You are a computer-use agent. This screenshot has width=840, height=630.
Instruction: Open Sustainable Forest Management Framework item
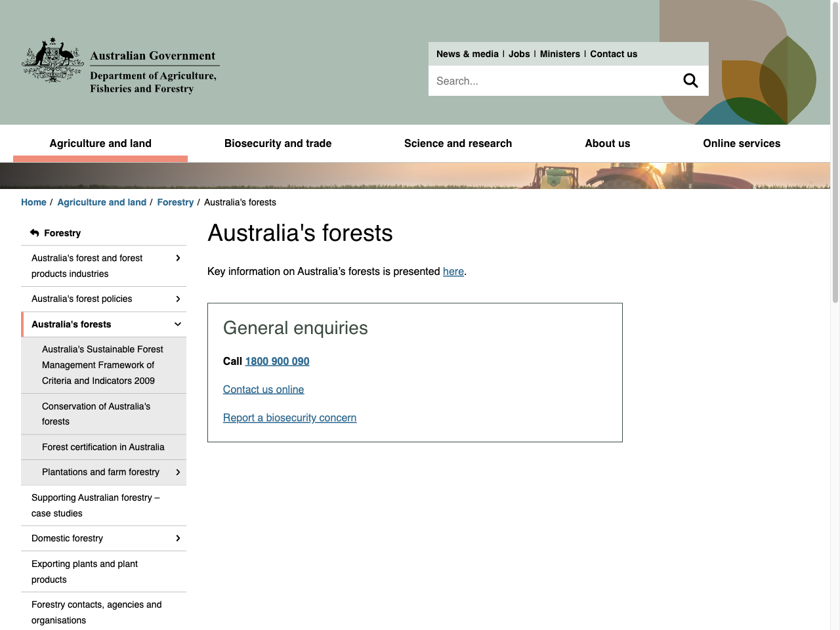[x=102, y=365]
